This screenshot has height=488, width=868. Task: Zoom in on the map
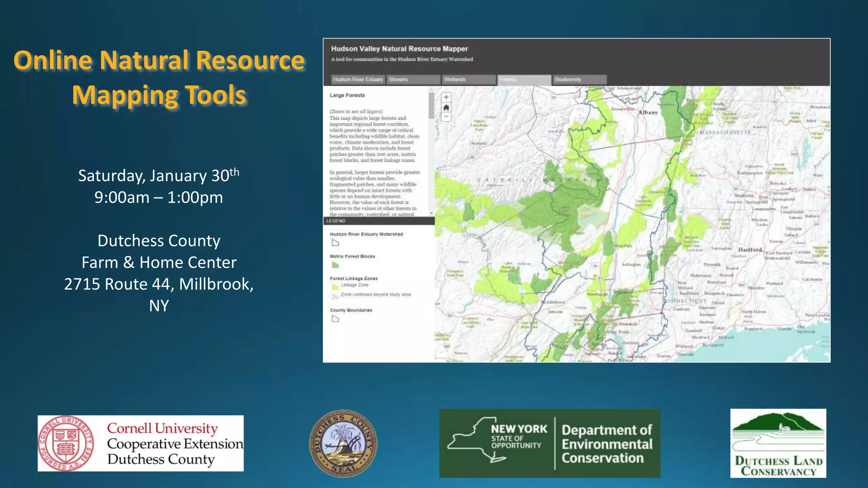coord(446,97)
